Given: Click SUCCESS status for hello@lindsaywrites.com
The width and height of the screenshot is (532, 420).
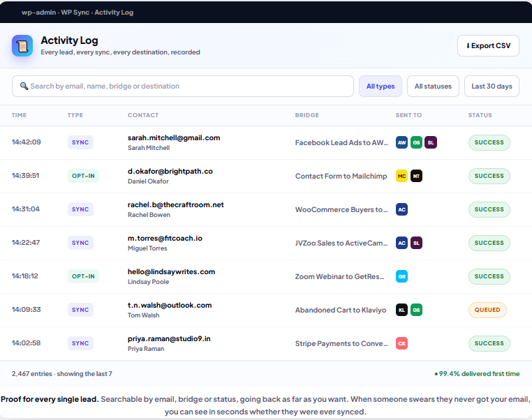Looking at the screenshot, I should 489,276.
